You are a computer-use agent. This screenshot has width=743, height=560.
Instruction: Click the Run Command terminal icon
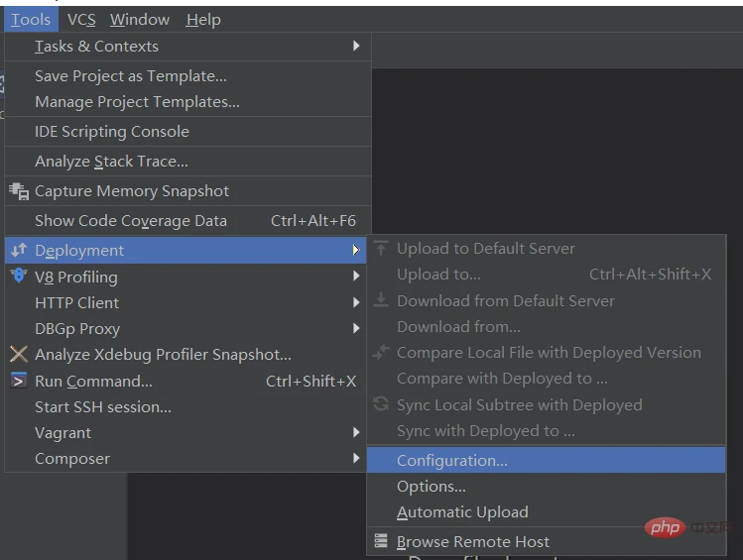coord(19,381)
